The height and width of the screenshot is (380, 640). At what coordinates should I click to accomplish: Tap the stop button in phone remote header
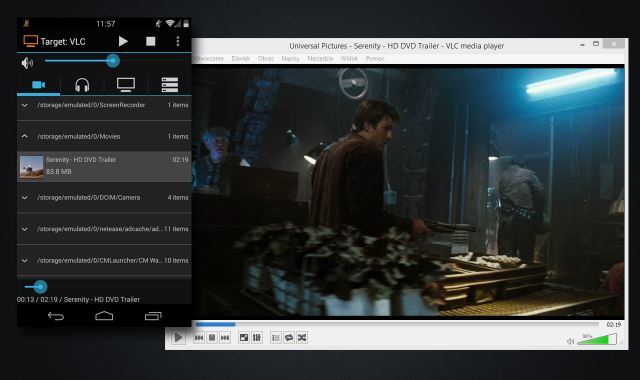(151, 41)
